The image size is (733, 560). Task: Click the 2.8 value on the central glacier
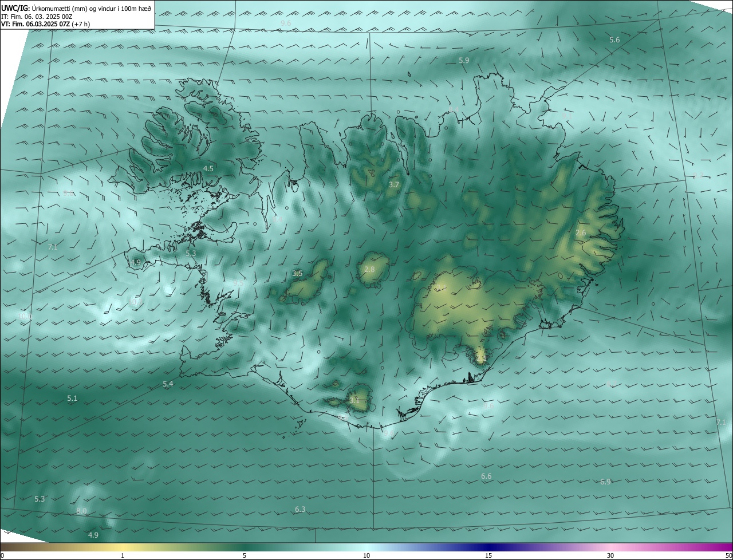(x=369, y=269)
